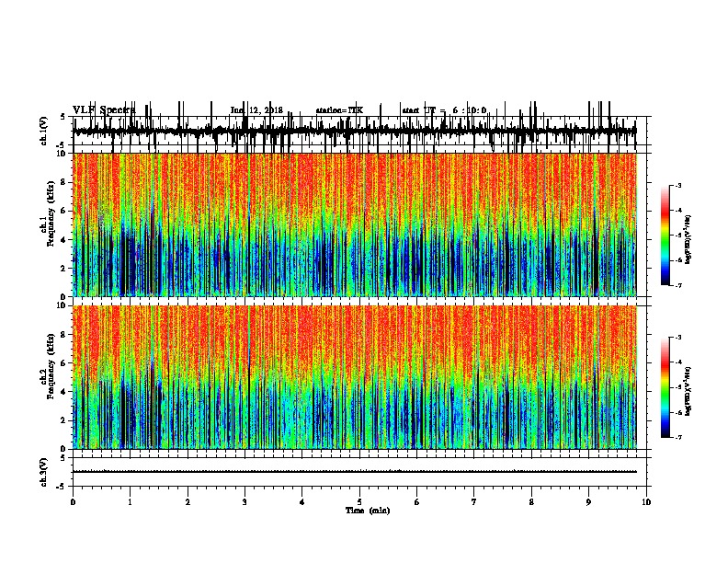The height and width of the screenshot is (563, 728).
Task: Click the ch.2 color scale bar
Action: tap(665, 387)
